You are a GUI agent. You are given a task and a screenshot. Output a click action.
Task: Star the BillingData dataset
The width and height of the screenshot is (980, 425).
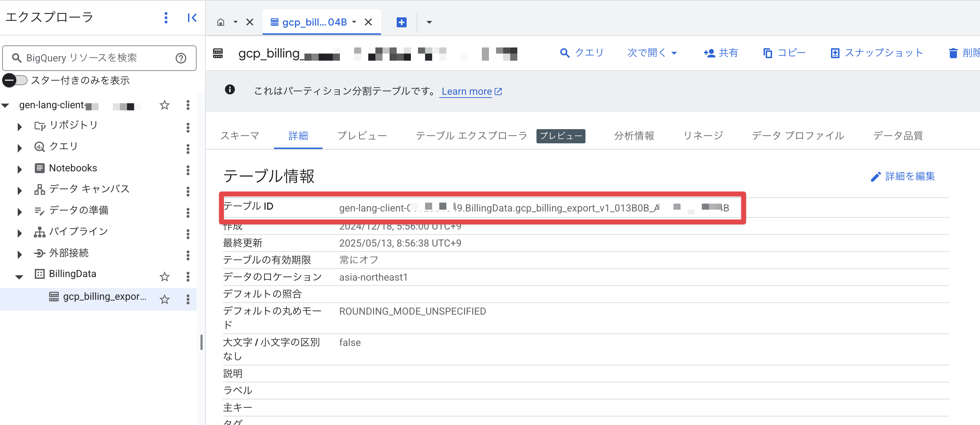(164, 277)
